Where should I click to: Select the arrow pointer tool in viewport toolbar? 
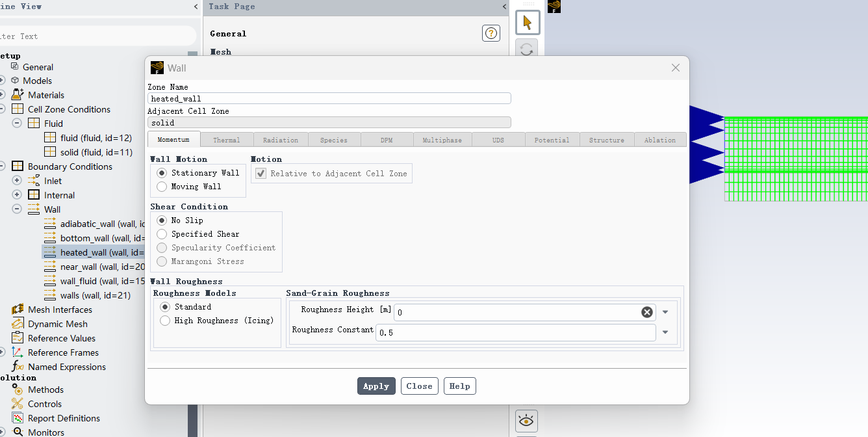point(527,23)
